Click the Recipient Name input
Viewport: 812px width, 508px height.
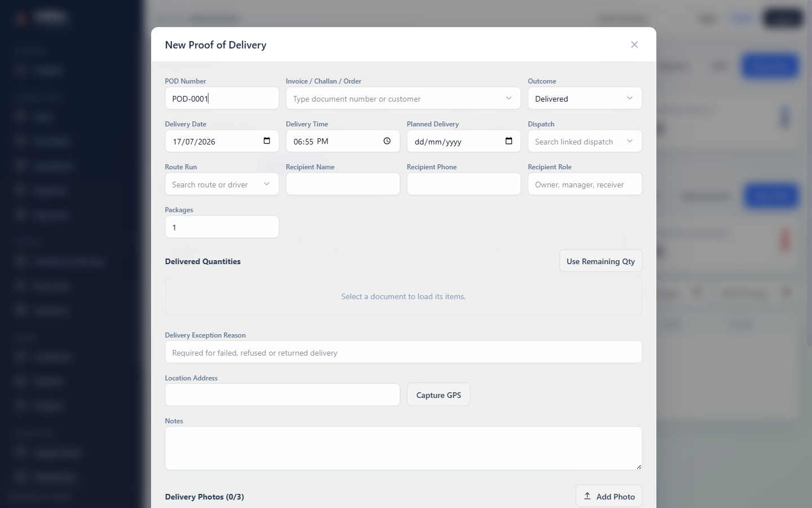coord(343,184)
